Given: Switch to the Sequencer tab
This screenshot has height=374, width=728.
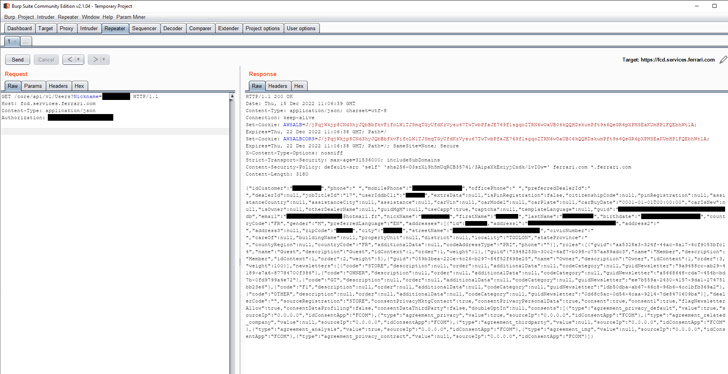Looking at the screenshot, I should pyautogui.click(x=144, y=28).
